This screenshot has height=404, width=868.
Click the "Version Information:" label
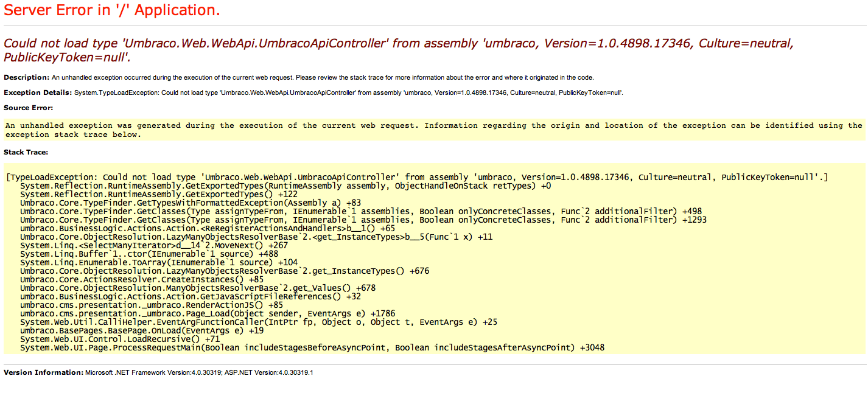coord(43,372)
